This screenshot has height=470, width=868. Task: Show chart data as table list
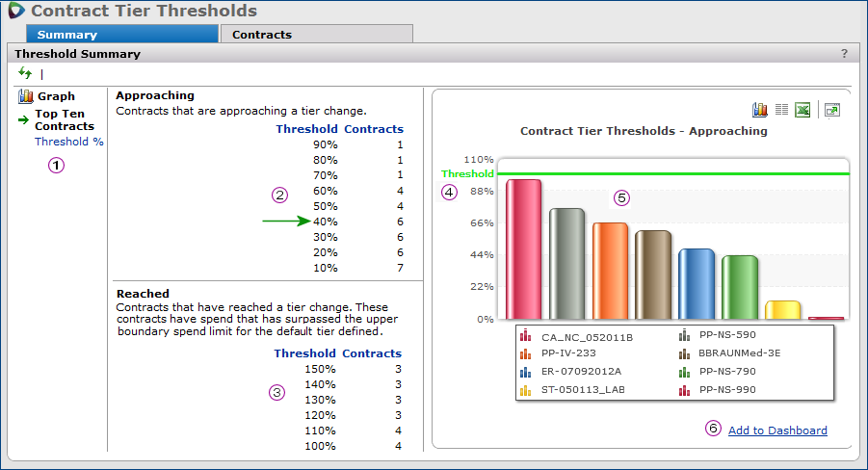coord(781,111)
